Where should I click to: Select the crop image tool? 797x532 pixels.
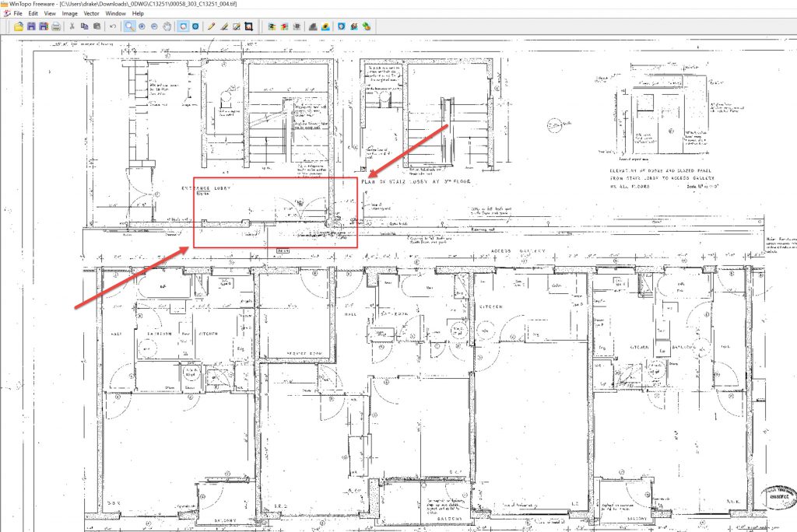click(248, 26)
